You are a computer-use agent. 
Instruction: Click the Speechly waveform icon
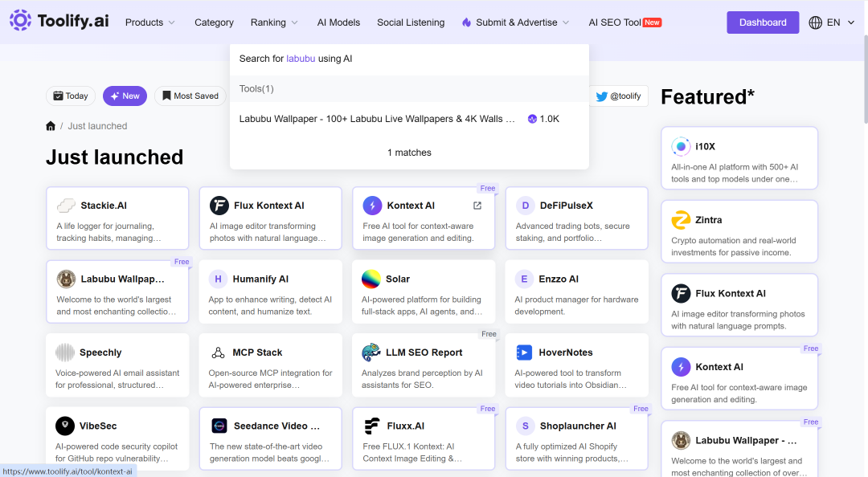[65, 353]
